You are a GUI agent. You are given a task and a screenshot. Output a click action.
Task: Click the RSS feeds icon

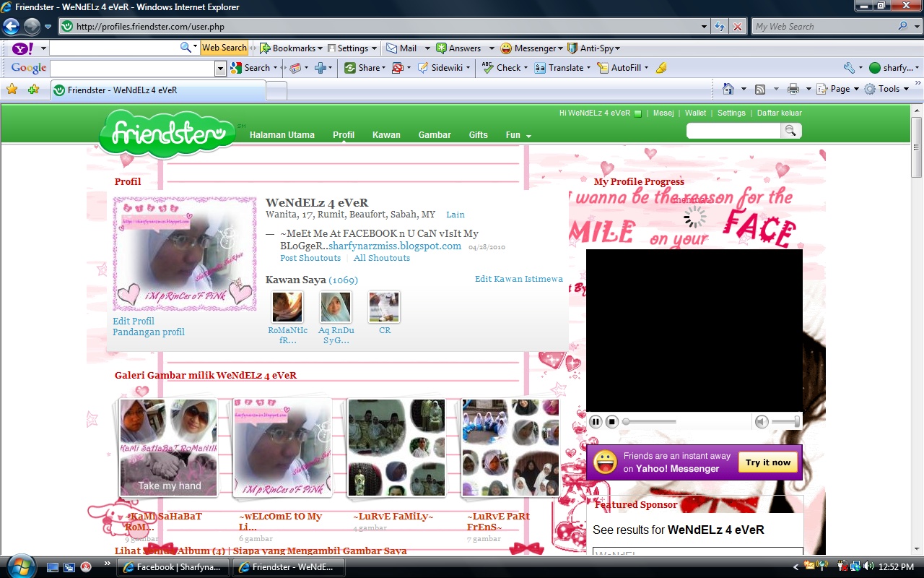point(760,89)
